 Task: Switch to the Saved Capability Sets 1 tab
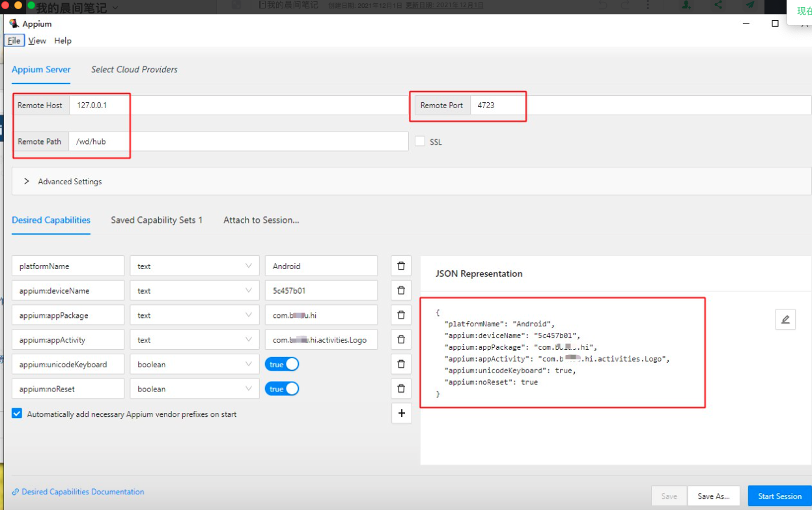click(156, 220)
